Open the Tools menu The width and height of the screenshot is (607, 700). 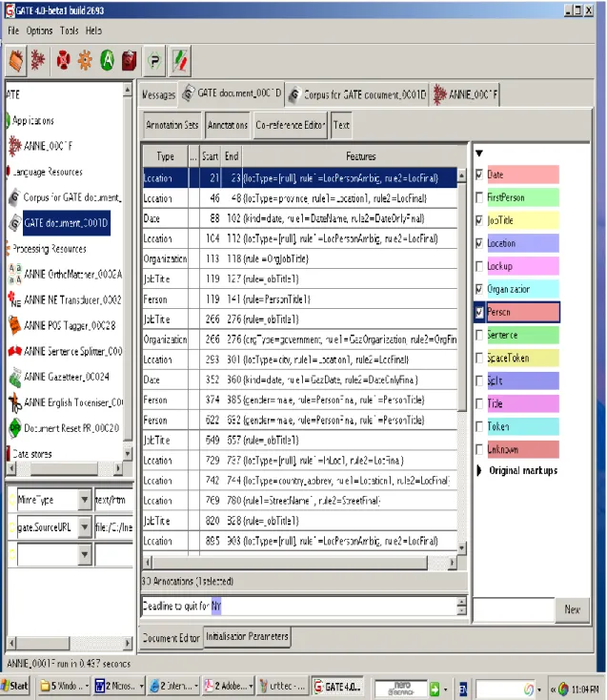coord(70,31)
